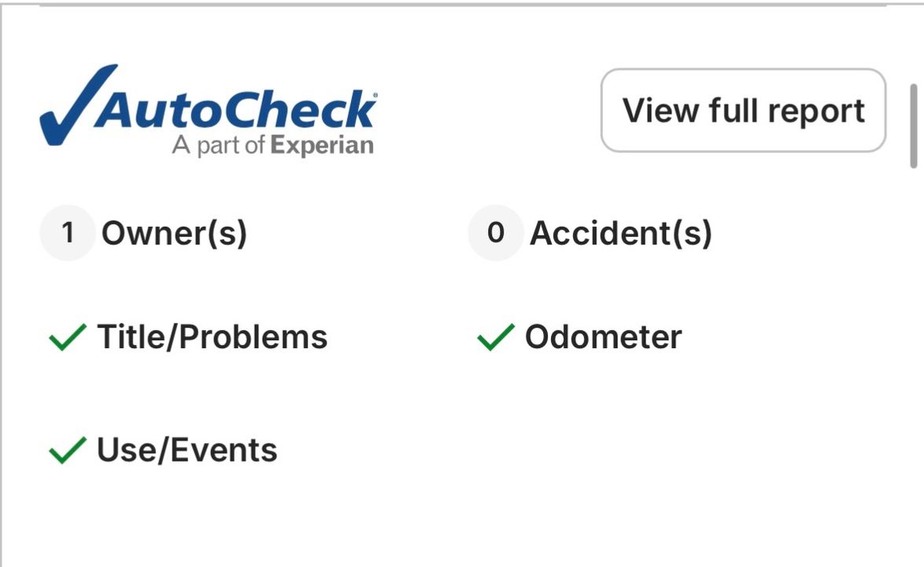Tap the owner count badge showing 1
Viewport: 924px width, 567px height.
coord(68,233)
